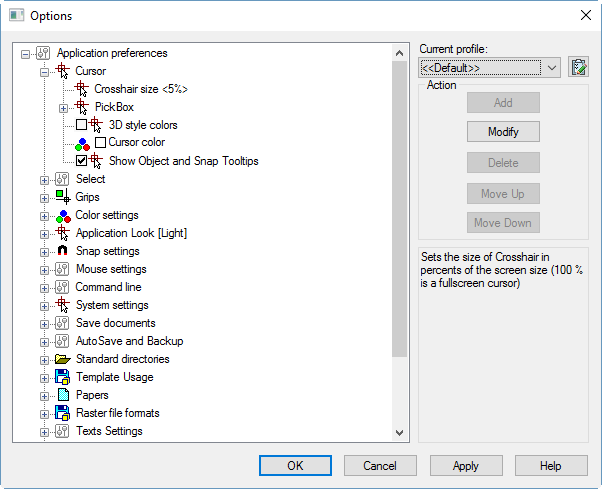The width and height of the screenshot is (602, 489).
Task: Click the Raster file formats icon
Action: coord(63,413)
